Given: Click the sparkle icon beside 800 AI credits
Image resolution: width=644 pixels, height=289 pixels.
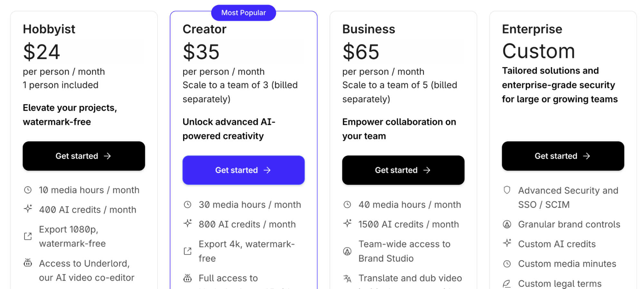Looking at the screenshot, I should (187, 223).
